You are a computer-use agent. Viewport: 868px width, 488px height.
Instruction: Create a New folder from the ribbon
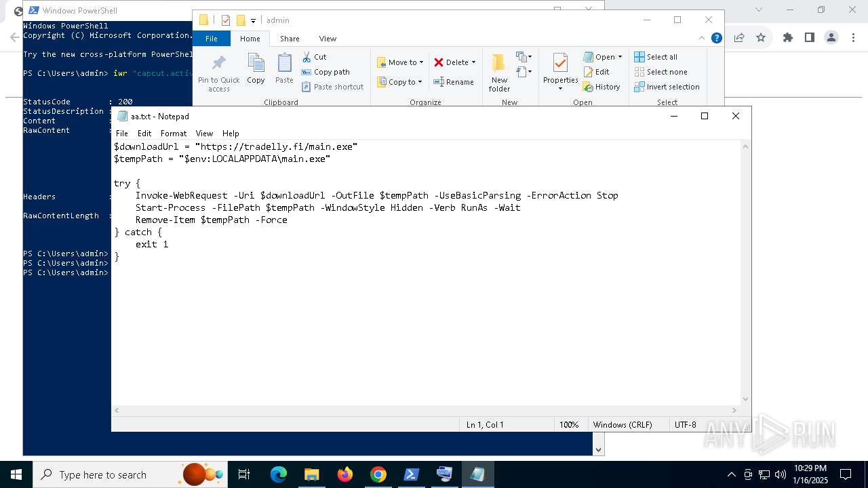499,73
